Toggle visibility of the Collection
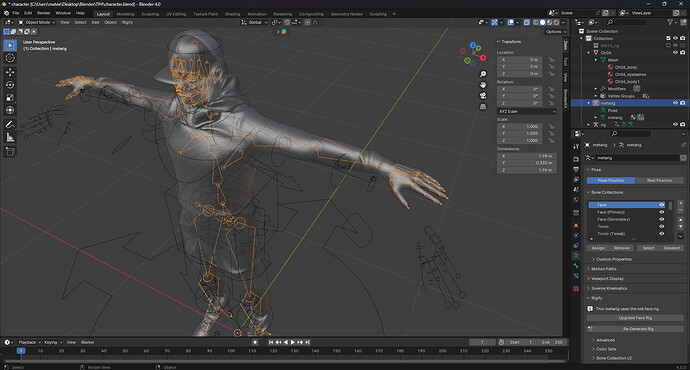This screenshot has height=370, width=690. click(675, 38)
